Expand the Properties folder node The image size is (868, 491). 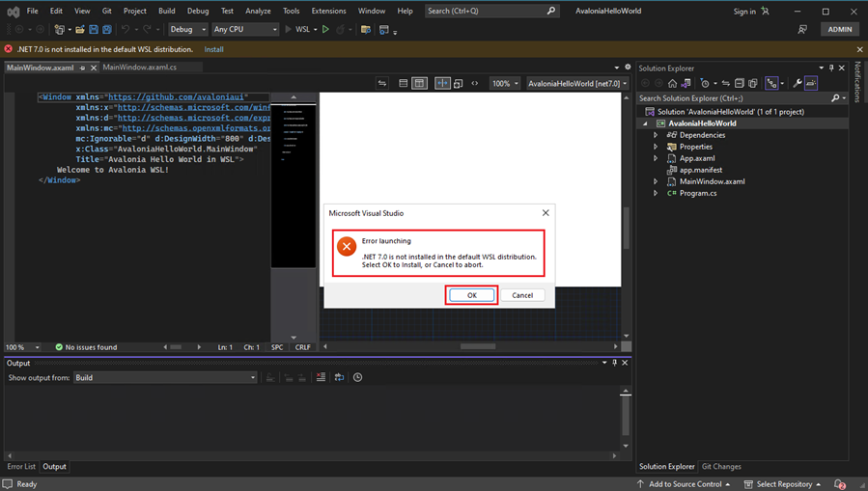click(x=656, y=147)
